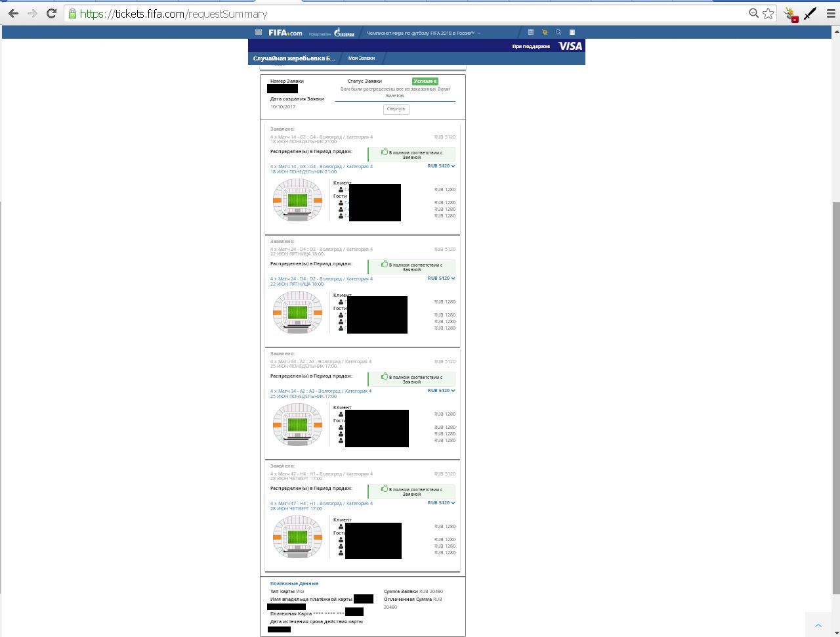840x637 pixels.
Task: Click the scroll-to-top arrow button
Action: pos(818,625)
